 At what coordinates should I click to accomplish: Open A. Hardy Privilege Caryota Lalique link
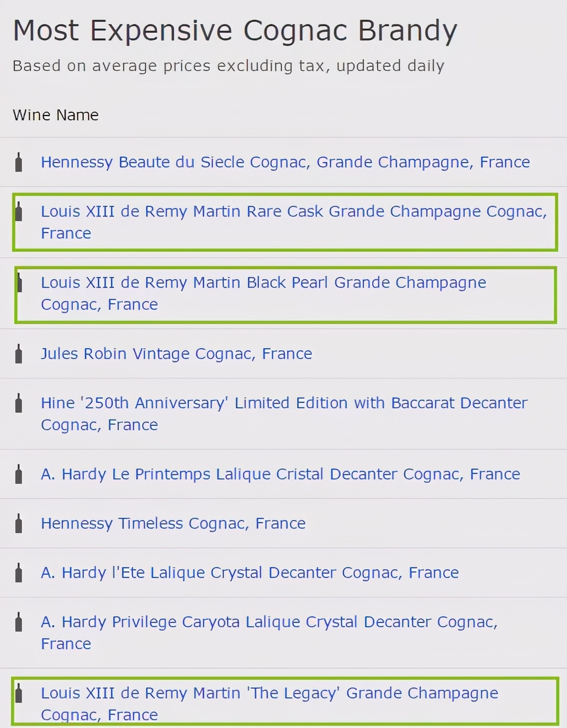point(269,633)
